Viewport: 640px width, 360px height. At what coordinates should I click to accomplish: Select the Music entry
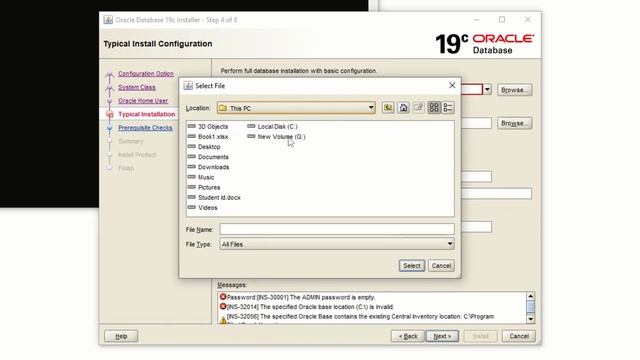[x=206, y=178]
